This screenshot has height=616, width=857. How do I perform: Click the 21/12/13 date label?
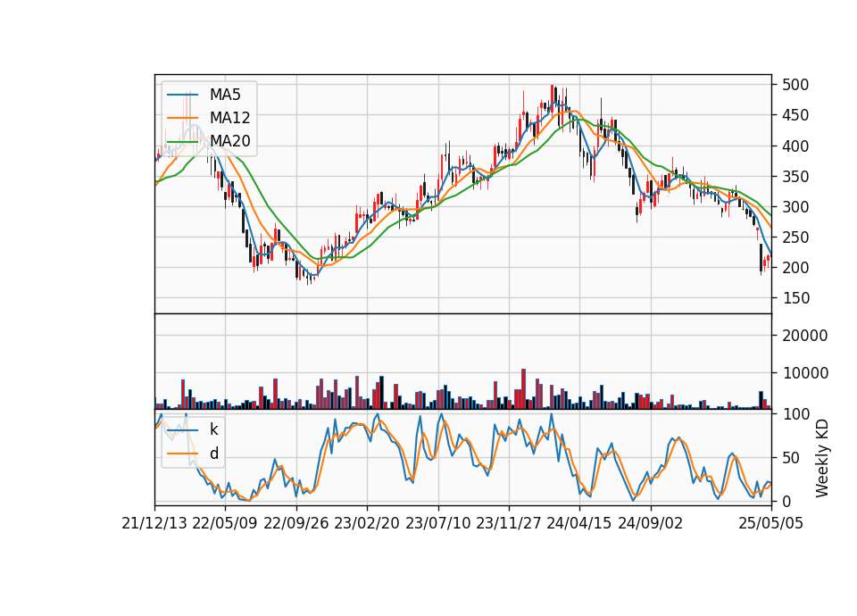[x=154, y=523]
